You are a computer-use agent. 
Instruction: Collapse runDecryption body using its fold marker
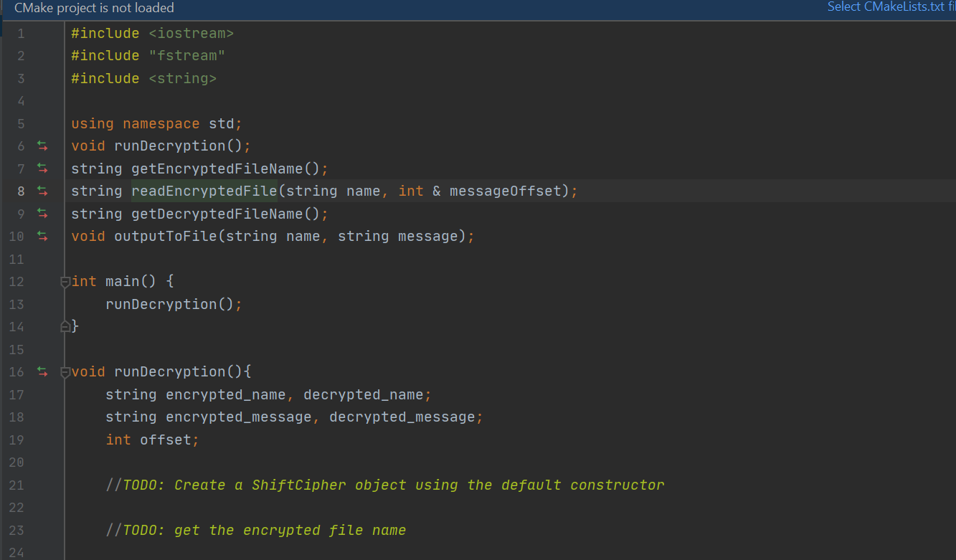tap(64, 371)
